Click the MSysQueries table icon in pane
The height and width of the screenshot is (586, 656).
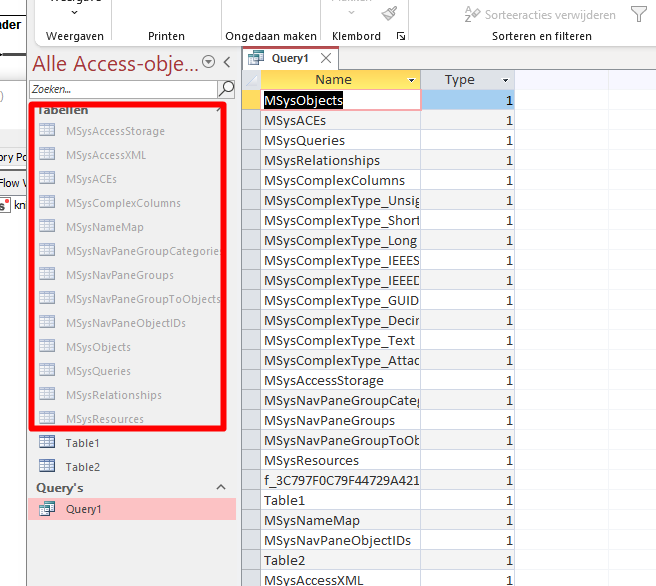coord(47,370)
